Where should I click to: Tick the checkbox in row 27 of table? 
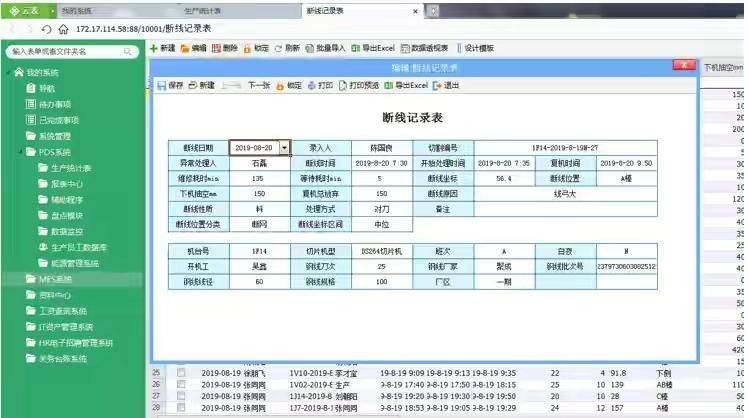coord(181,396)
